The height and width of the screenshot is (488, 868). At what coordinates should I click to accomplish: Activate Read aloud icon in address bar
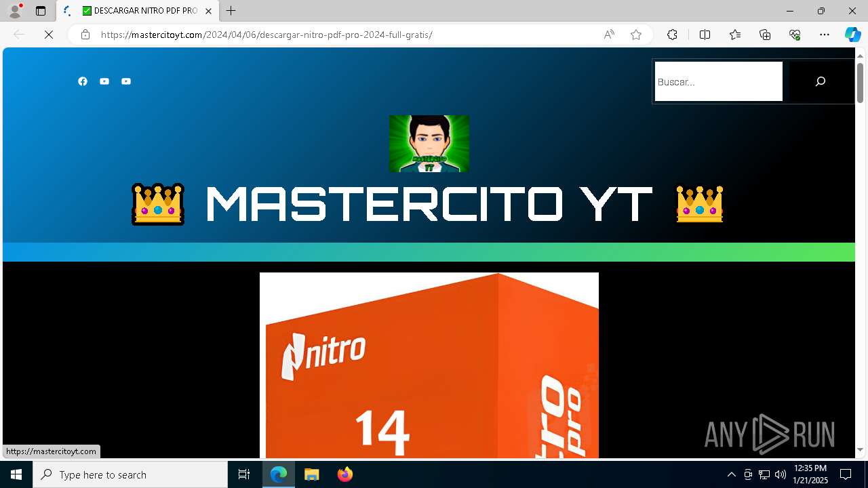[609, 35]
